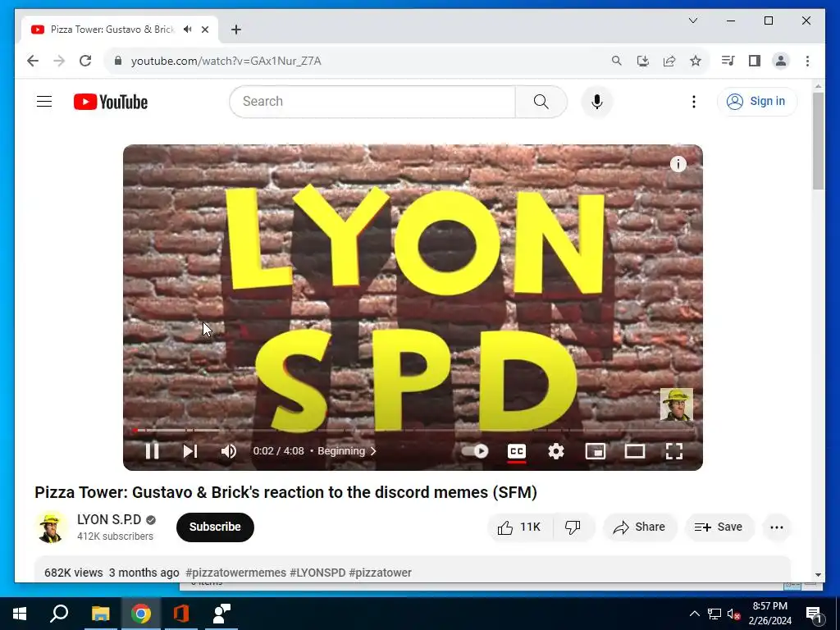The width and height of the screenshot is (840, 630).
Task: Open the Chrome profile avatar
Action: tap(781, 61)
